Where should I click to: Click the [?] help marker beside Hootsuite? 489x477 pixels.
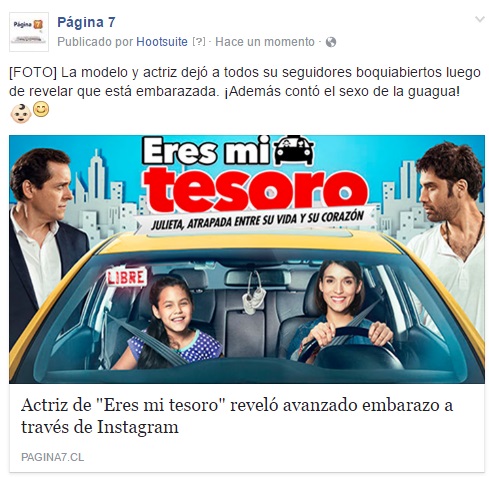199,42
